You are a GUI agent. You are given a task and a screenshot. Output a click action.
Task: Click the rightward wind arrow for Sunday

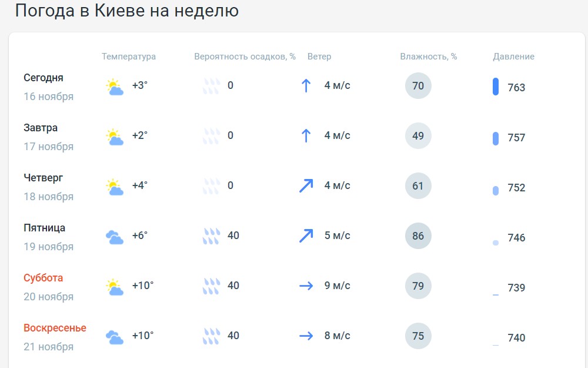click(x=306, y=336)
